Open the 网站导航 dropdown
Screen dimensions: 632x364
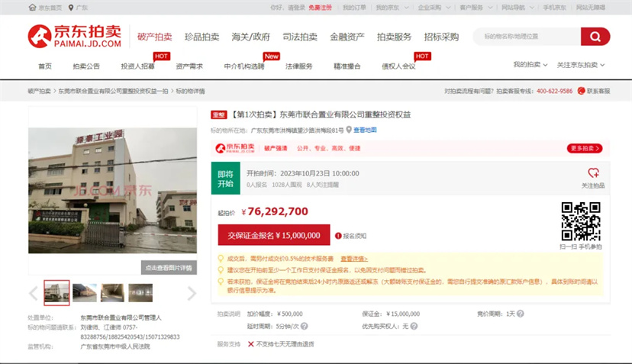(518, 8)
